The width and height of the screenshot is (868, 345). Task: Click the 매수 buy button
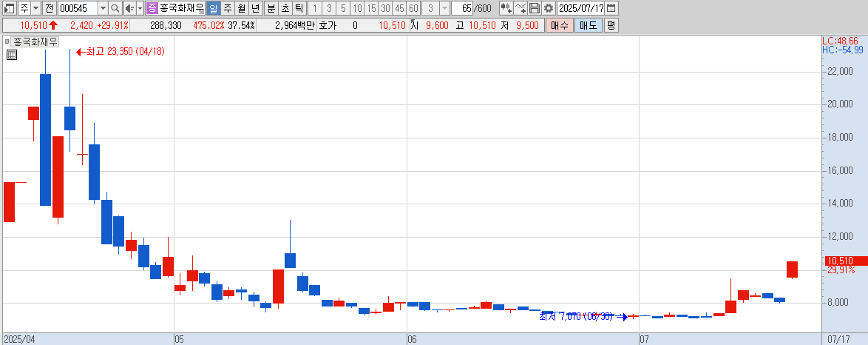coord(559,25)
